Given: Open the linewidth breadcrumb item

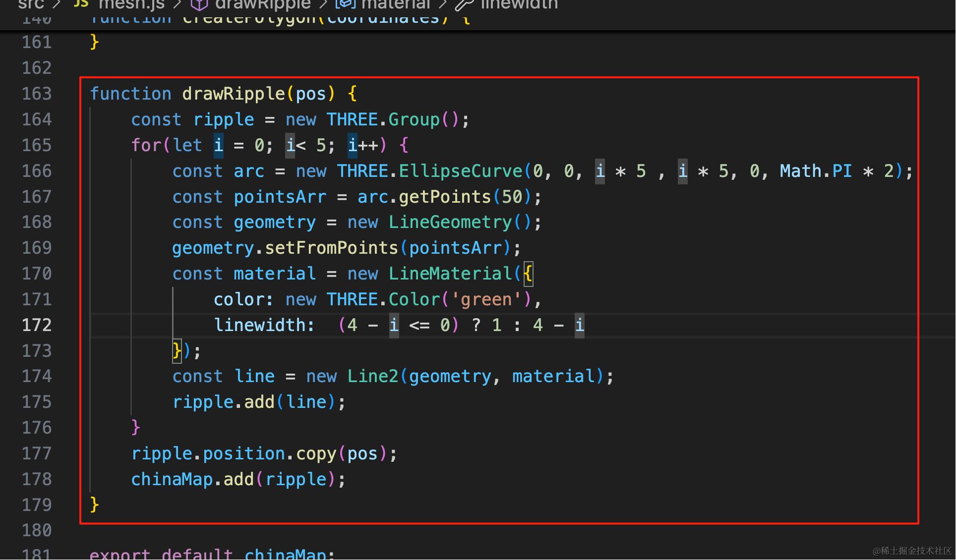Looking at the screenshot, I should point(519,4).
